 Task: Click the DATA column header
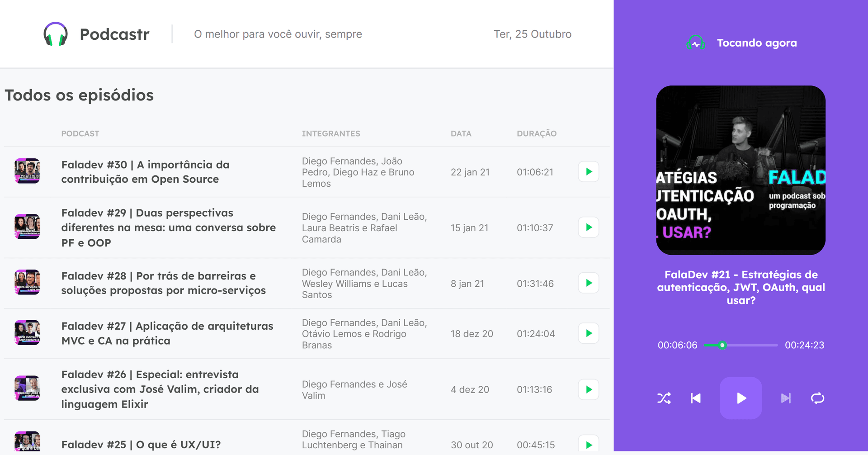coord(461,133)
